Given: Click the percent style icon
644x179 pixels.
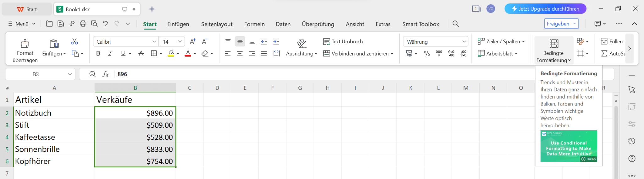Looking at the screenshot, I should coord(427,54).
